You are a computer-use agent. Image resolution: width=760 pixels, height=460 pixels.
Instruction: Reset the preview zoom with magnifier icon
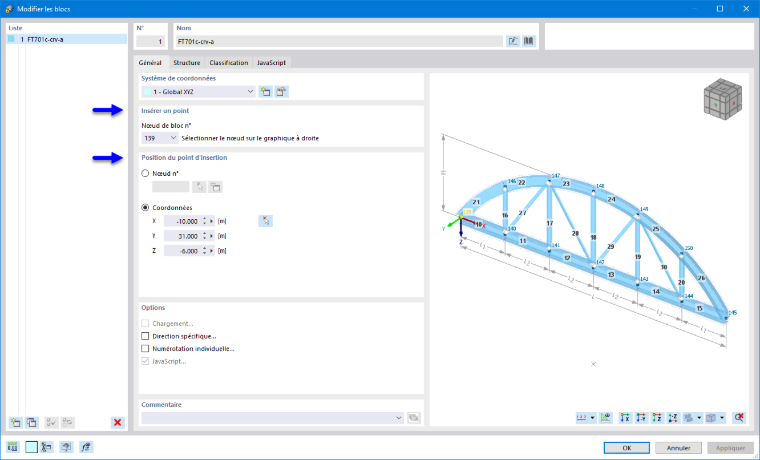[739, 418]
